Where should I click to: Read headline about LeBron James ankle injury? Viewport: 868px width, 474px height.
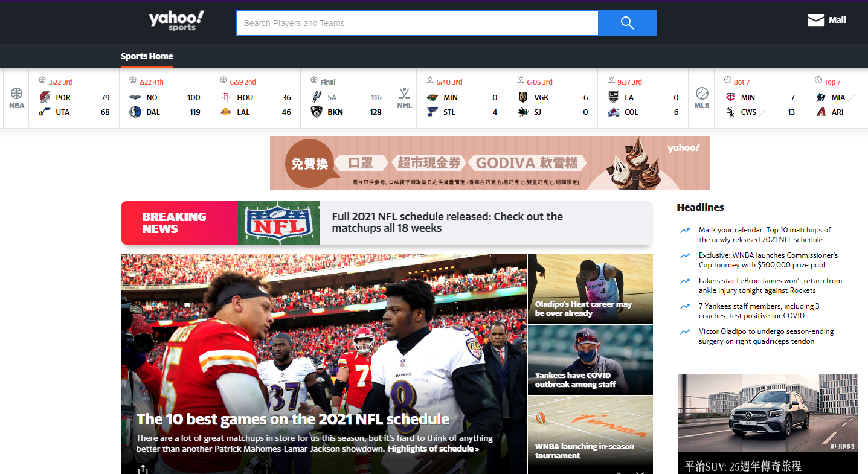click(770, 286)
